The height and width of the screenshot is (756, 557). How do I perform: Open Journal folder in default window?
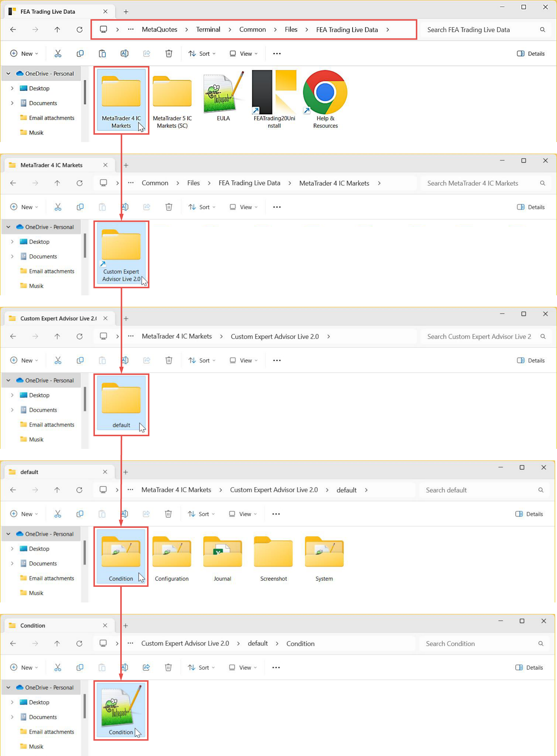[x=223, y=559]
